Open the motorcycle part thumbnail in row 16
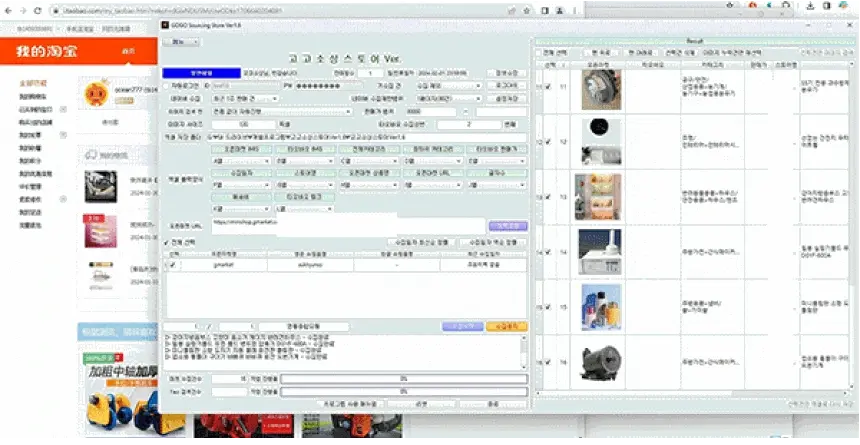This screenshot has height=445, width=860. tap(600, 363)
